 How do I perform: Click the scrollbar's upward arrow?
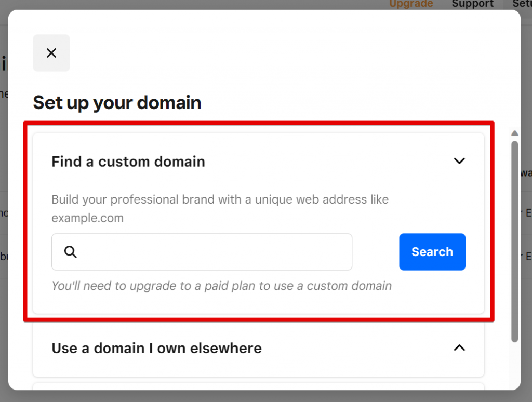514,133
